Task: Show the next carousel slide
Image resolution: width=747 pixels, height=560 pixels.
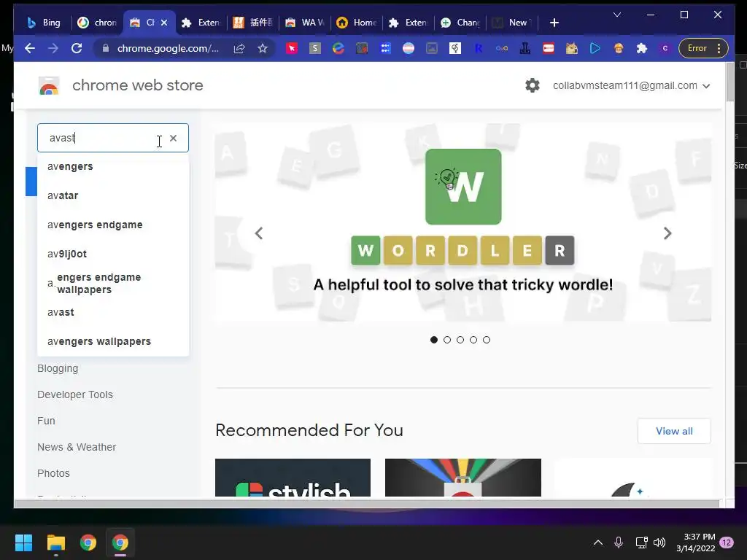Action: click(667, 233)
